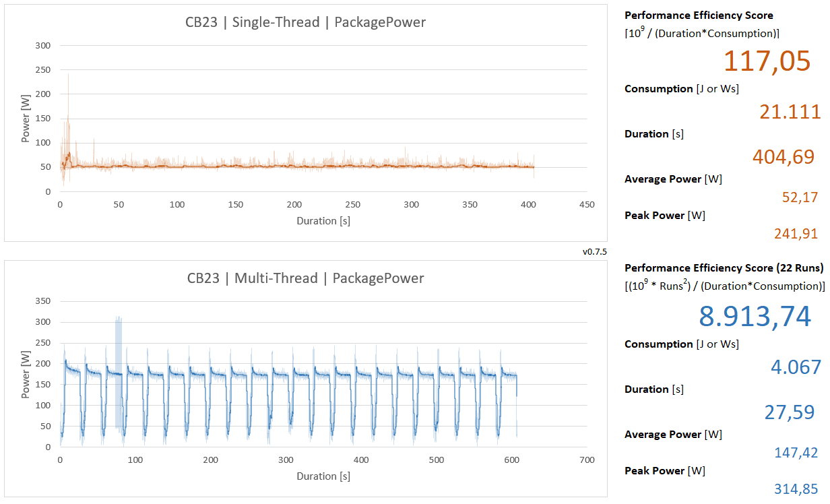The image size is (830, 504).
Task: Select the multi-thread duration value 27,59
Action: point(790,412)
